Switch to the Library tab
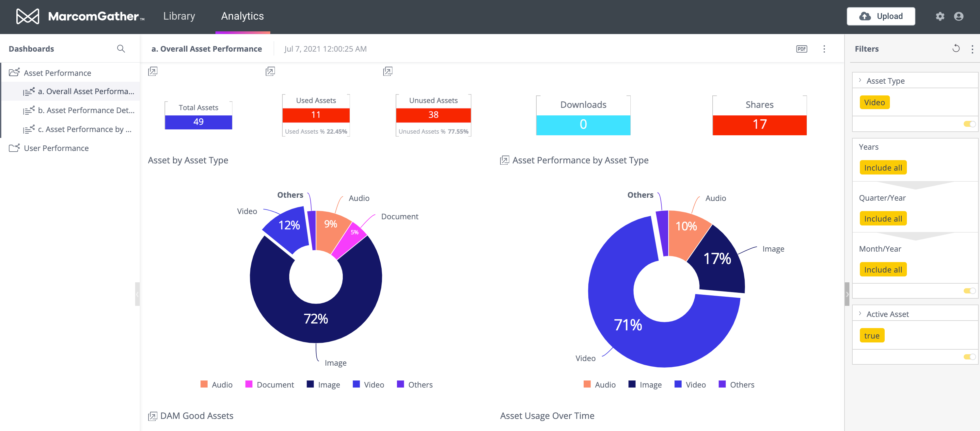Image resolution: width=980 pixels, height=431 pixels. (179, 16)
